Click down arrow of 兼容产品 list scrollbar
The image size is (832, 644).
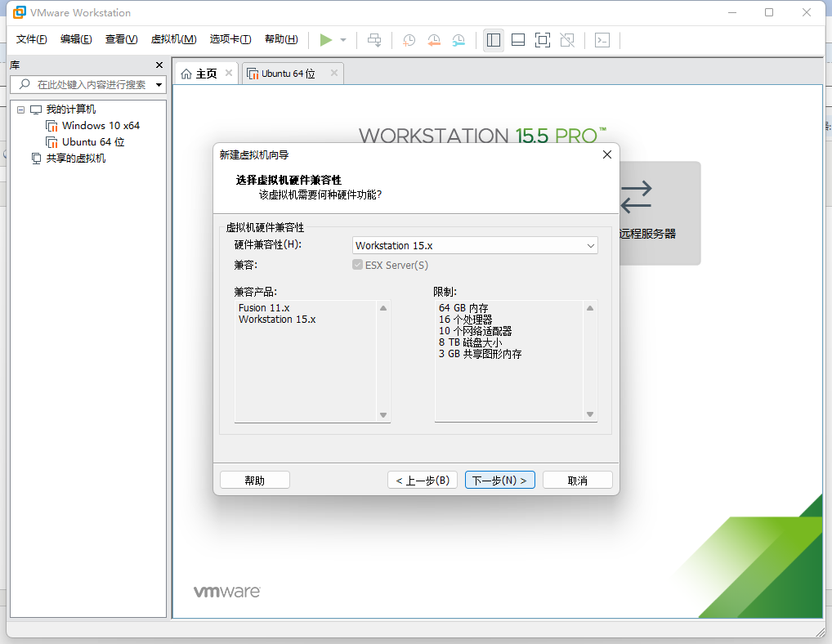383,415
